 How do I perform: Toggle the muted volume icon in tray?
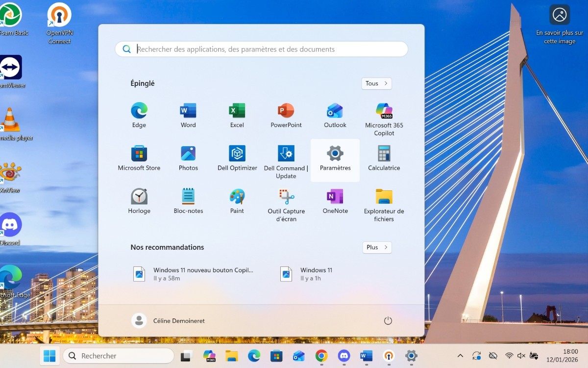click(x=521, y=356)
